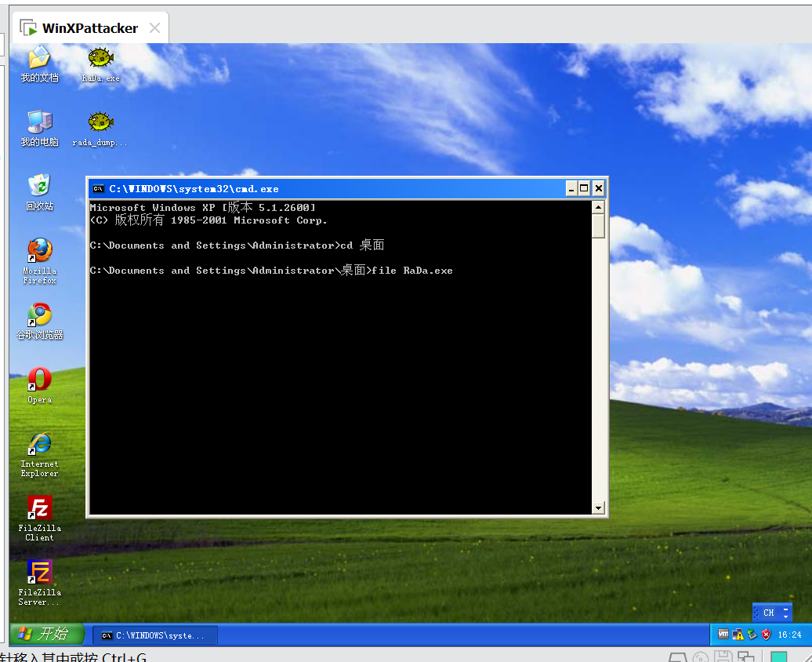The height and width of the screenshot is (662, 812).
Task: Click the WinXPattacker VM tab icon
Action: [28, 27]
